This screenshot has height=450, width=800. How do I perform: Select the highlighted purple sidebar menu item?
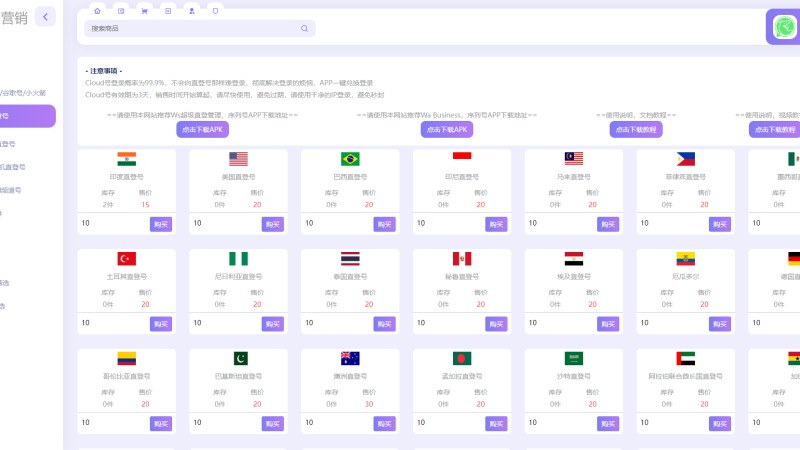(27, 116)
